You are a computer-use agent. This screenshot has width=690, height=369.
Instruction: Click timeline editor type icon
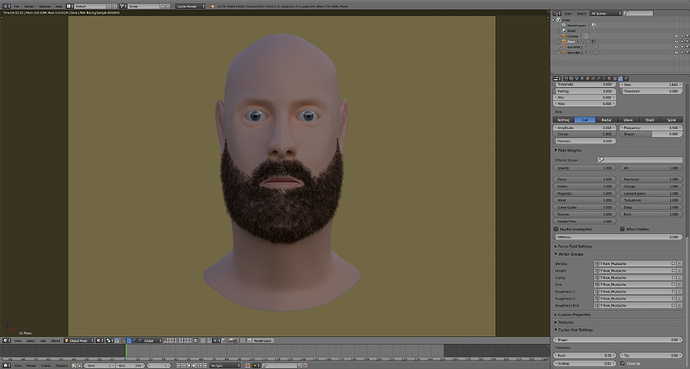6,365
